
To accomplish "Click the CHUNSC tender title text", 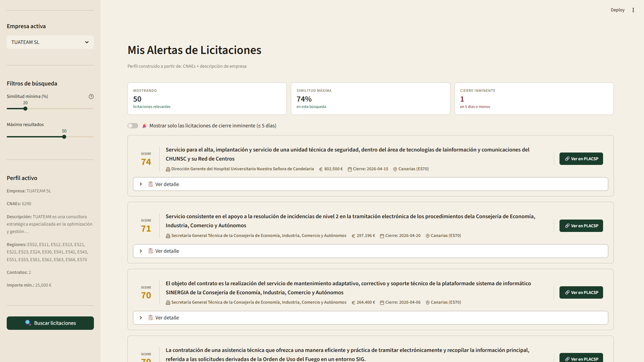I will coord(347,154).
